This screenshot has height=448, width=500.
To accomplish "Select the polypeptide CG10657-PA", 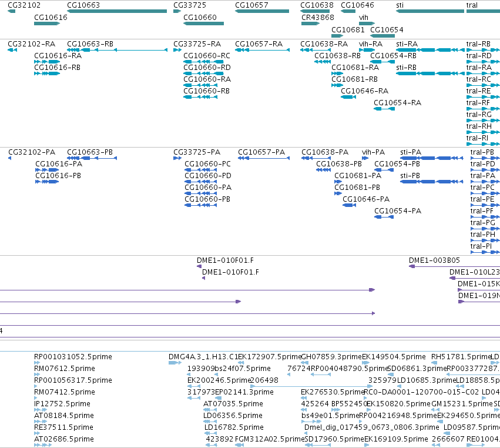I will coord(264,158).
